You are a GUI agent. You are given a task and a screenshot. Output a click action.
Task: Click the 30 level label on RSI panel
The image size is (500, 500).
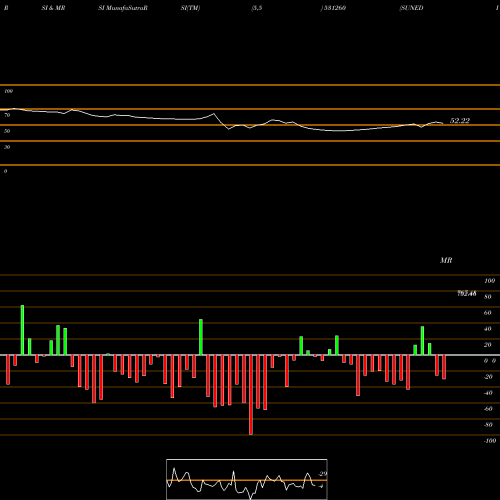(x=7, y=147)
